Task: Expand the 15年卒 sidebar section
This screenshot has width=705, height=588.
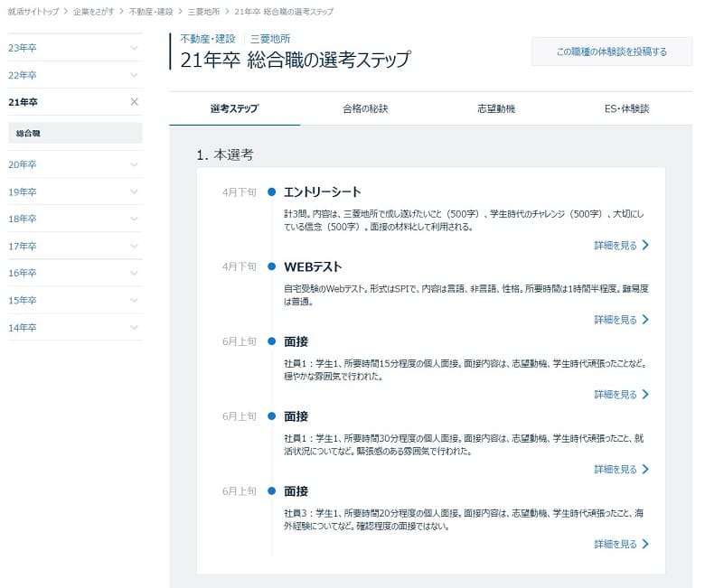Action: tap(75, 300)
